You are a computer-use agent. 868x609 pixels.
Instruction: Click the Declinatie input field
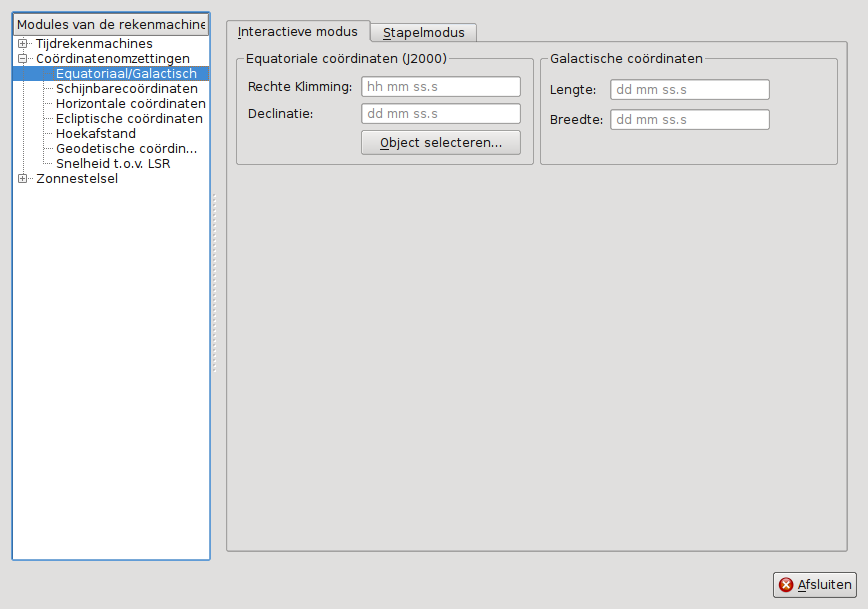tap(440, 114)
